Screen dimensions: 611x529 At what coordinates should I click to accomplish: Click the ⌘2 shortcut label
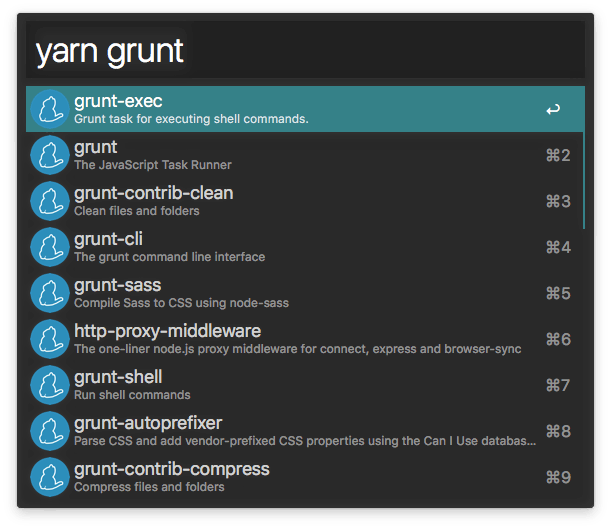click(x=558, y=155)
